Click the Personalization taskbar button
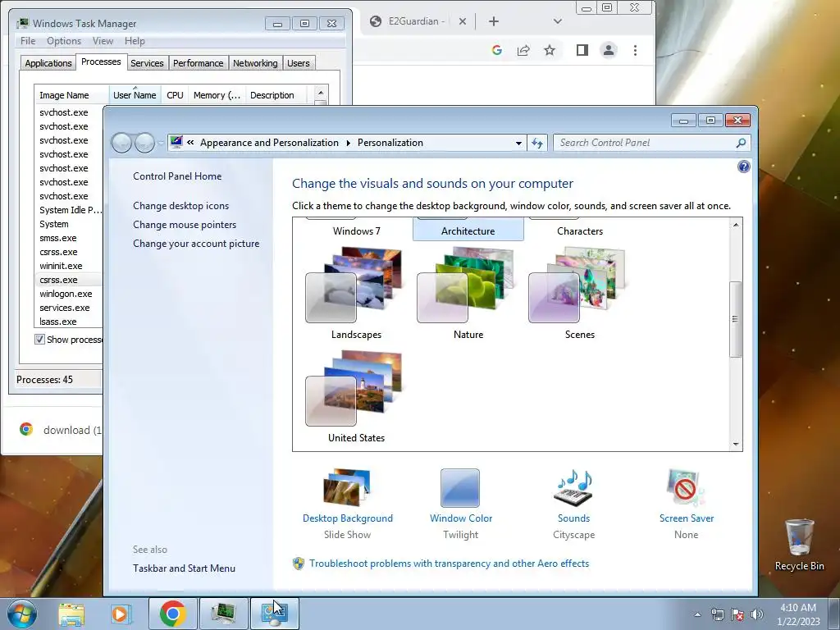This screenshot has width=840, height=630. [x=274, y=614]
